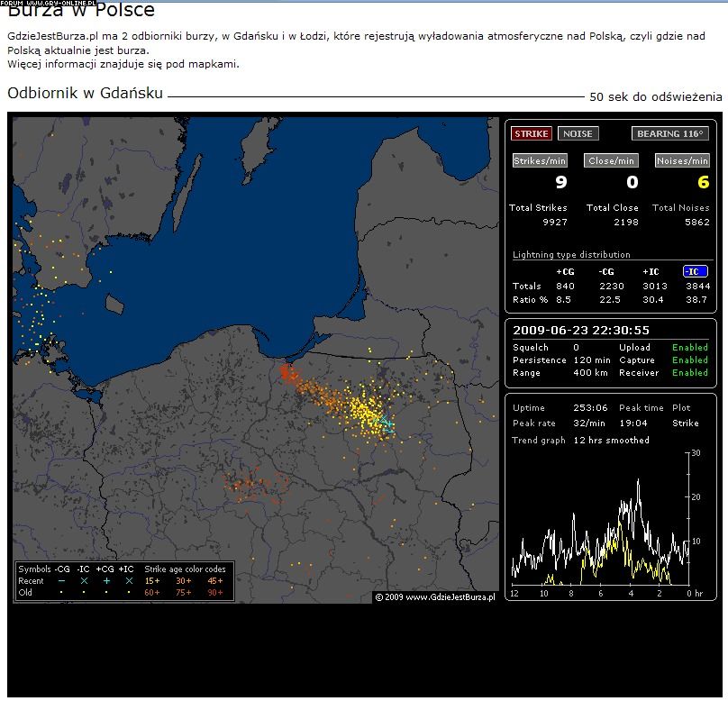Click the trend graph peak line
The width and height of the screenshot is (728, 701).
point(639,484)
